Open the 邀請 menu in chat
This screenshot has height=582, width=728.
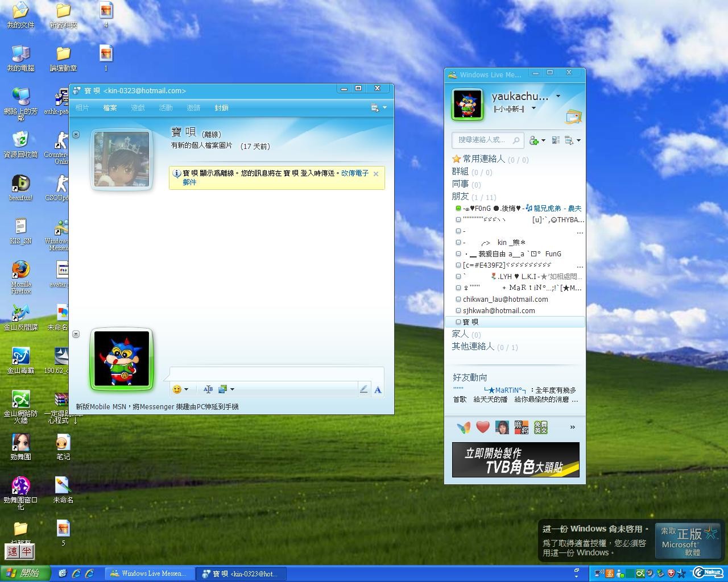pyautogui.click(x=193, y=107)
